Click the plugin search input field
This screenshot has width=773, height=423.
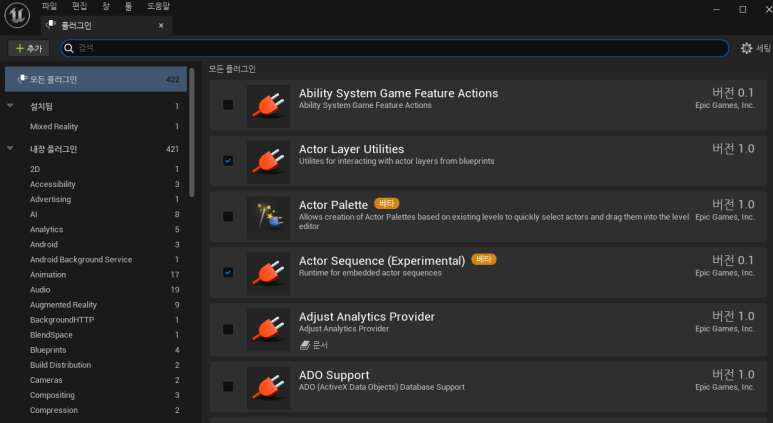click(x=394, y=48)
